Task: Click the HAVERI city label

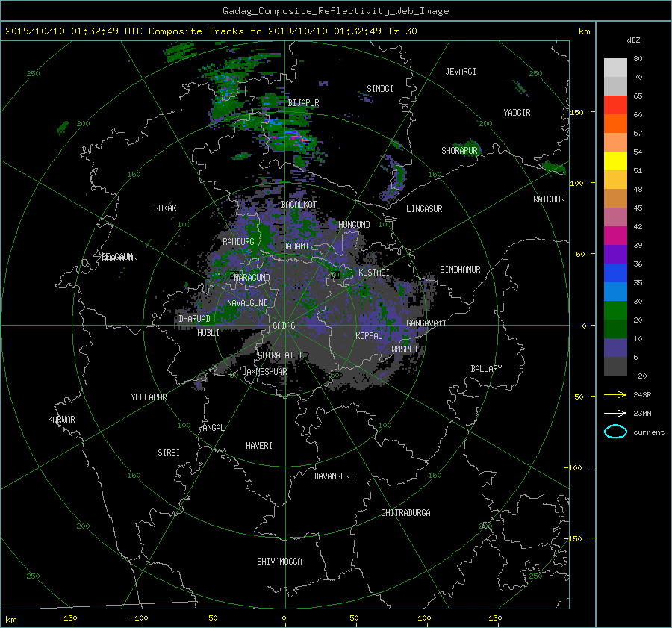Action: click(x=259, y=446)
